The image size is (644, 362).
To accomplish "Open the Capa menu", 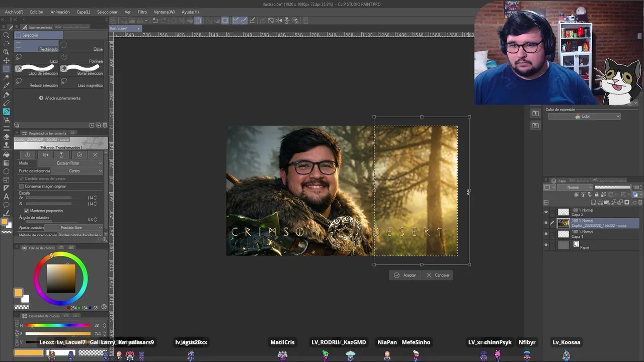I will (x=84, y=12).
